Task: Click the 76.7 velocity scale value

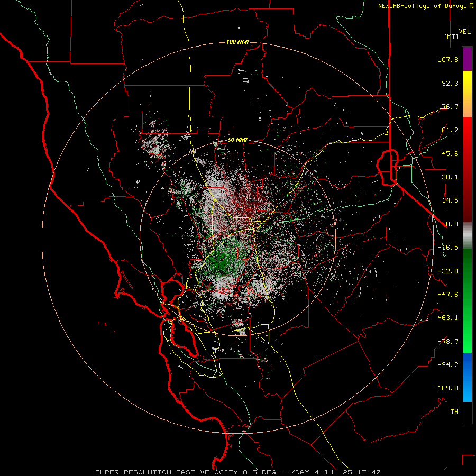Action: coord(450,106)
